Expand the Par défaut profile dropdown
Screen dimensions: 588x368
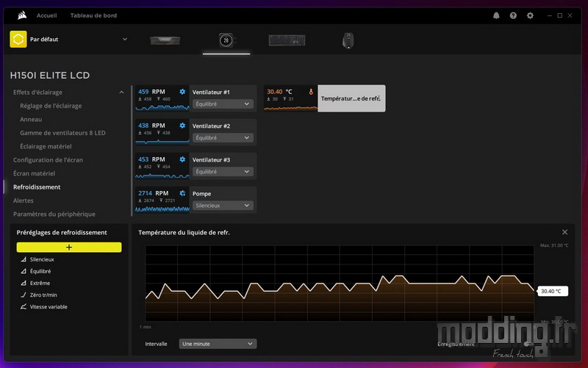tap(125, 39)
